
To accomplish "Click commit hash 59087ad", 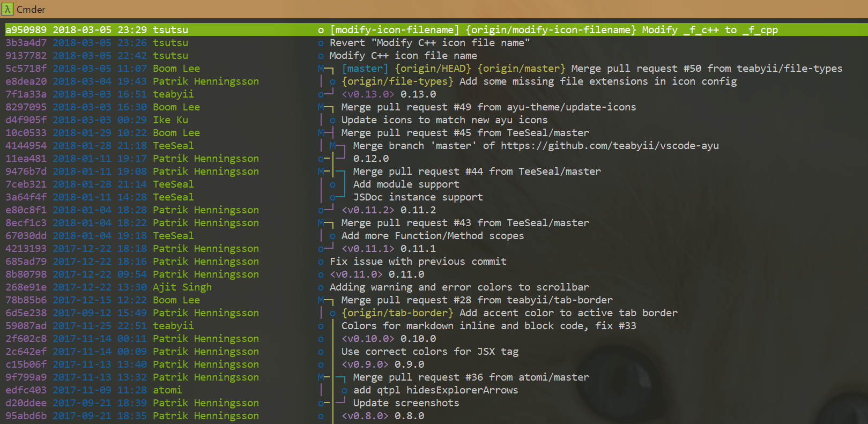I will pyautogui.click(x=26, y=326).
